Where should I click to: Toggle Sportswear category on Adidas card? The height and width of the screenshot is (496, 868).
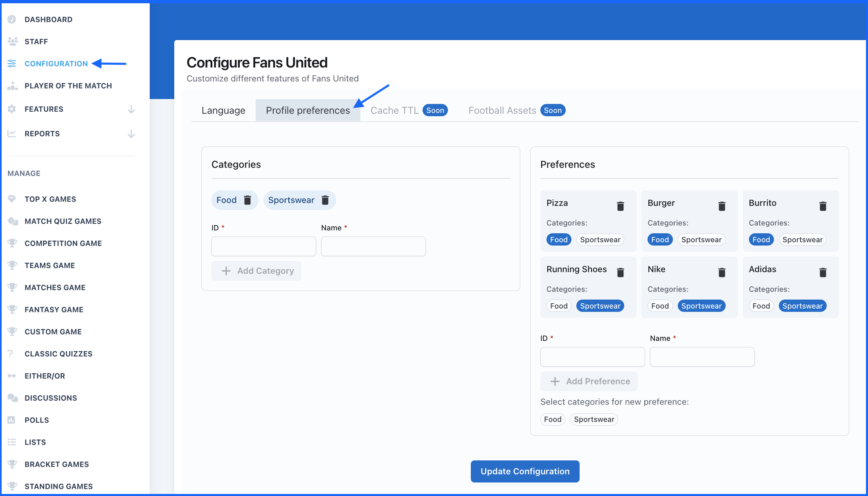[803, 306]
